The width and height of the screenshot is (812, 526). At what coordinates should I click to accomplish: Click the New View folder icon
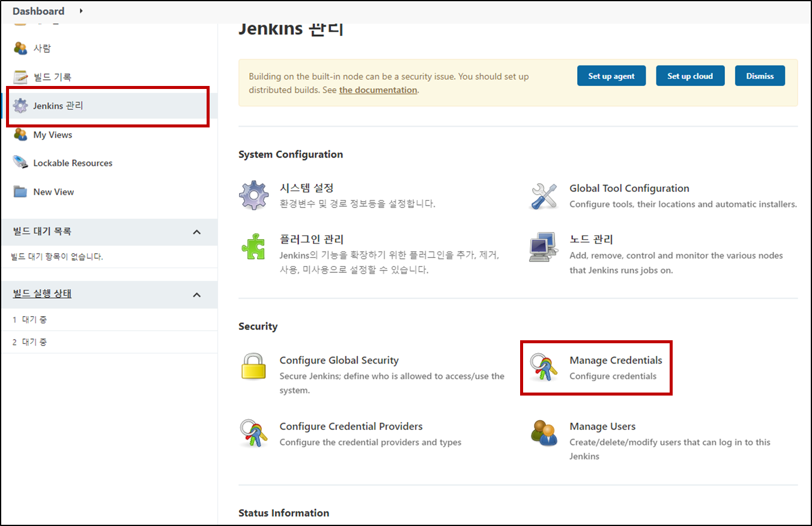tap(20, 192)
